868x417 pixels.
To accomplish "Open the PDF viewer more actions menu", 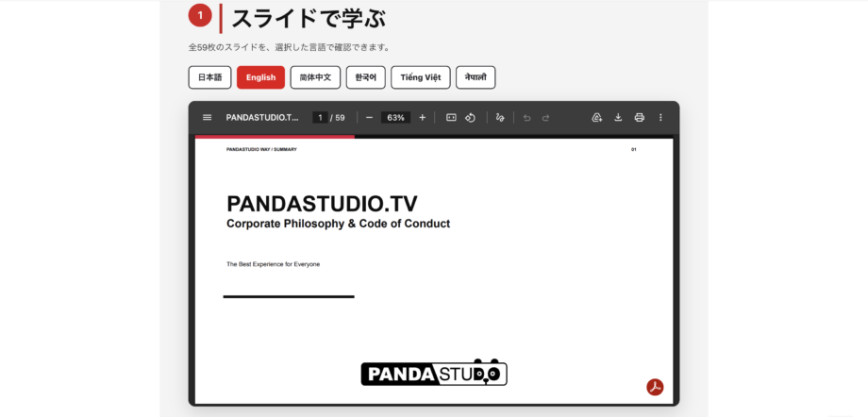I will coord(660,117).
